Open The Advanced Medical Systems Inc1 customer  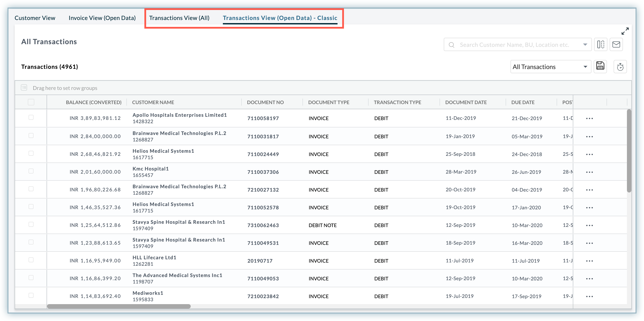click(x=177, y=275)
